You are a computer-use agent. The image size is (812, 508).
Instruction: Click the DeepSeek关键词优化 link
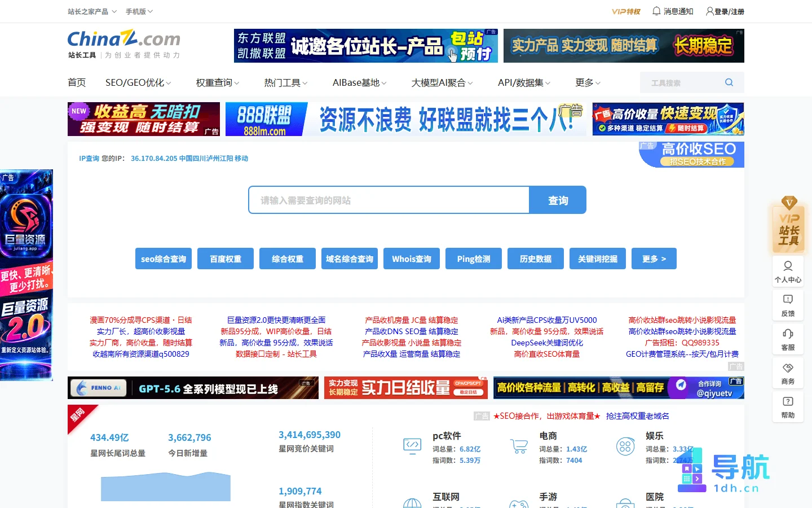coord(547,343)
